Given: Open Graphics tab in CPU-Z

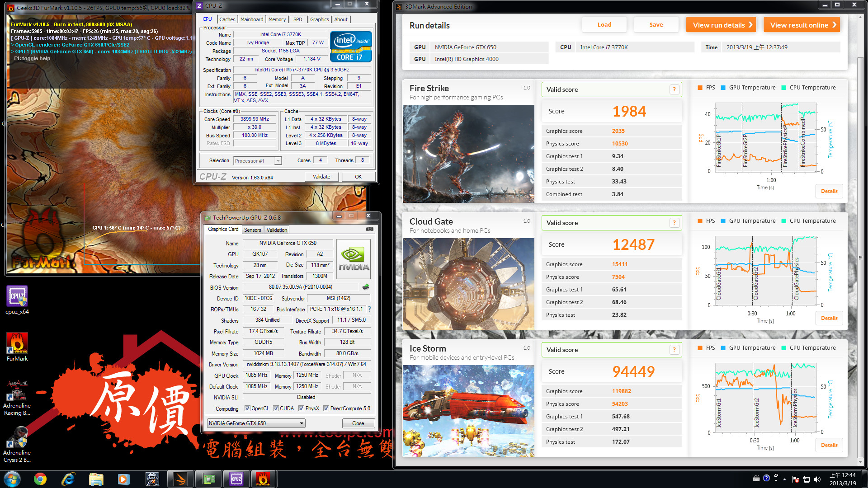Looking at the screenshot, I should (x=319, y=19).
